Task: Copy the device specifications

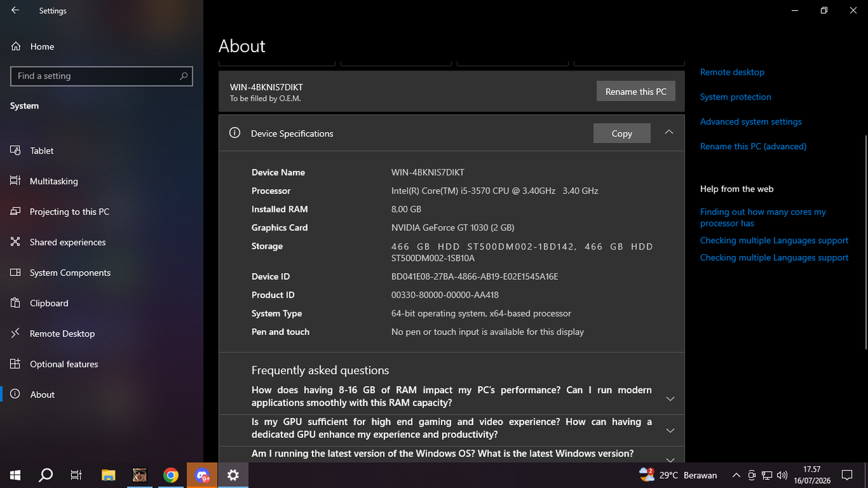Action: (622, 134)
